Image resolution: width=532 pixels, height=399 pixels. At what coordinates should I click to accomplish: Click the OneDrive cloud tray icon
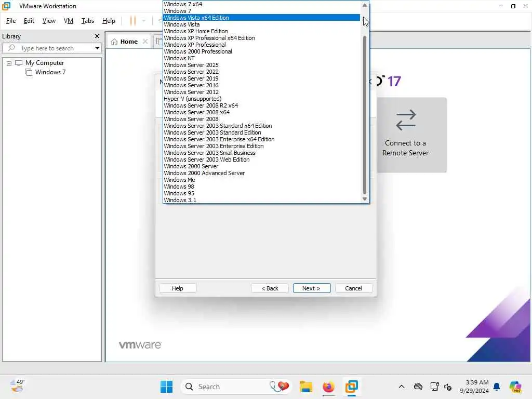click(418, 387)
